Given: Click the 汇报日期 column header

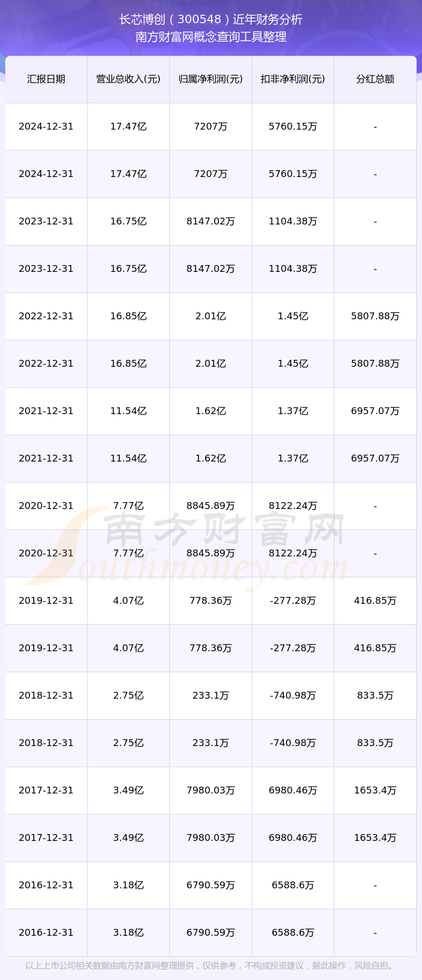Looking at the screenshot, I should (46, 79).
